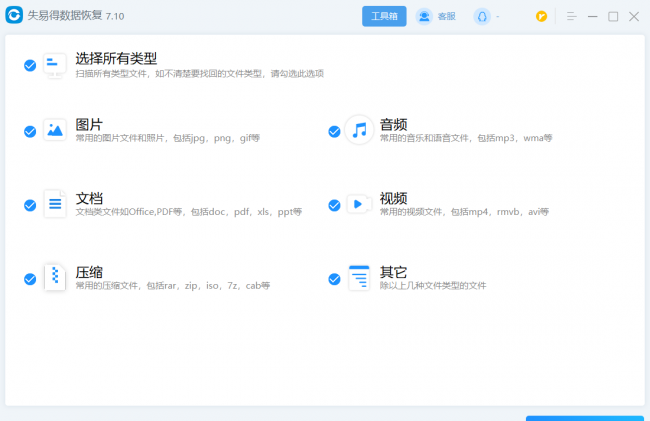The width and height of the screenshot is (650, 421).
Task: Click the 压缩 zip archive icon
Action: coord(55,277)
